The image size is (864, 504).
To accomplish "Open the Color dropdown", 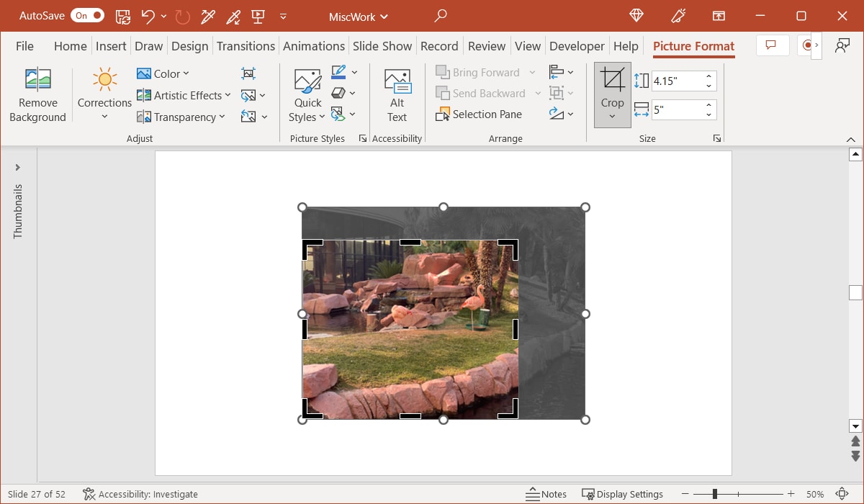I will 163,73.
